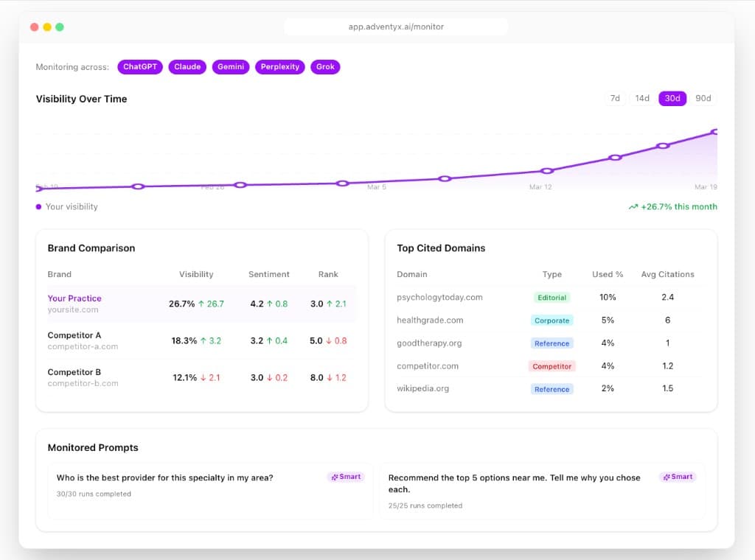Click the purple dot in the visibility legend
The image size is (755, 560).
coord(39,207)
